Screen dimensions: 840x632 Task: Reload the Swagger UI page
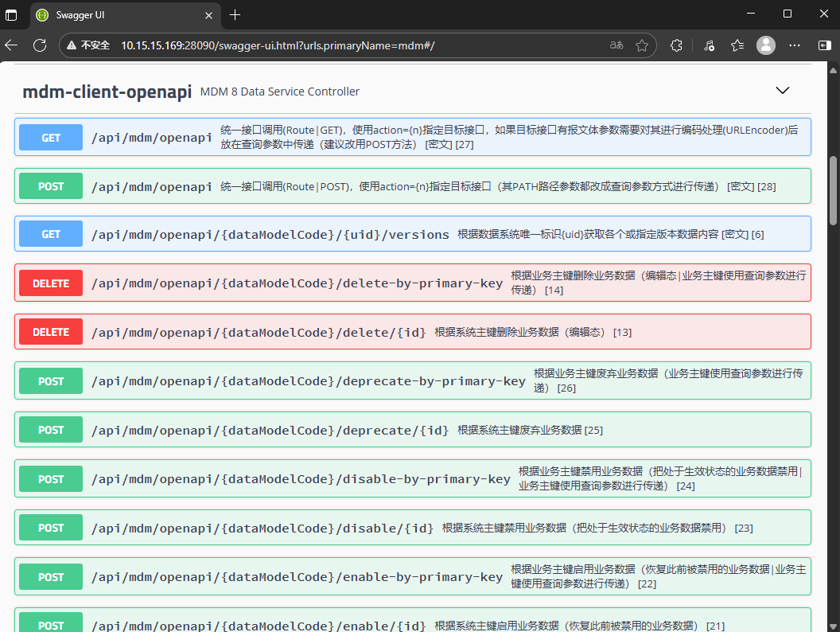39,45
